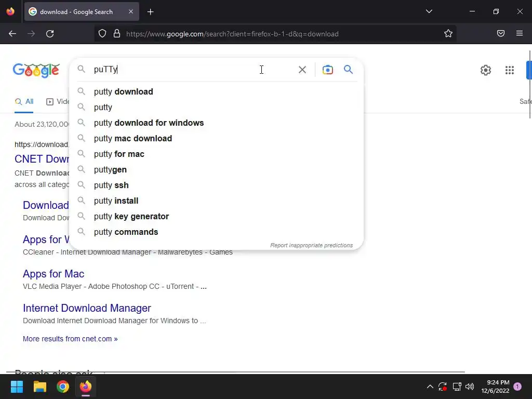This screenshot has height=399, width=532.
Task: Click the tray sync update icon
Action: (x=443, y=387)
